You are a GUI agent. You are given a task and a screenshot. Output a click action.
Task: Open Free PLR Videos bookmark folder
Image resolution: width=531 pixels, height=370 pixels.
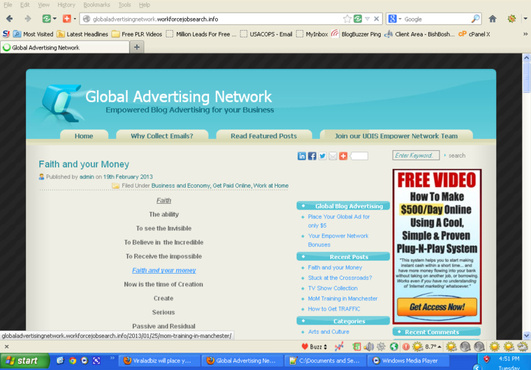pyautogui.click(x=137, y=34)
